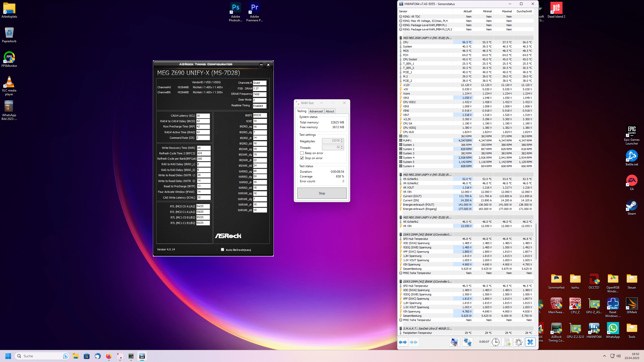Open HWiNFO magnifier monitor icon
Image resolution: width=644 pixels, height=362 pixels.
point(454,342)
